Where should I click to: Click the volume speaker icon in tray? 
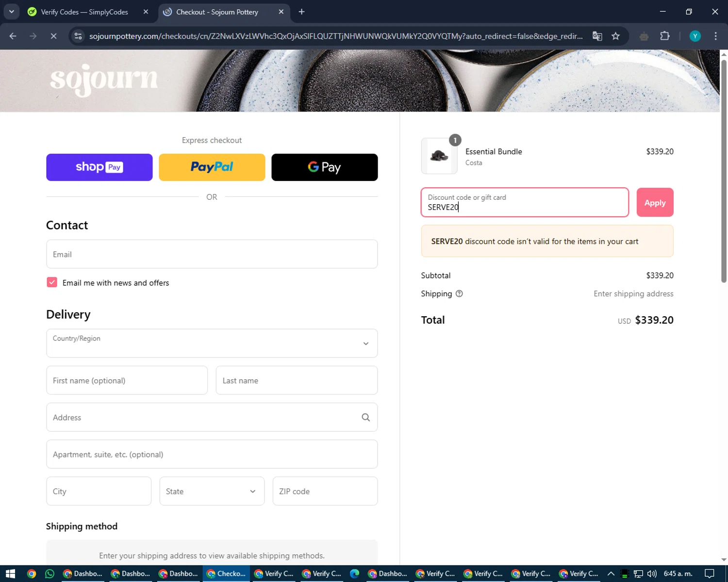[x=652, y=574]
